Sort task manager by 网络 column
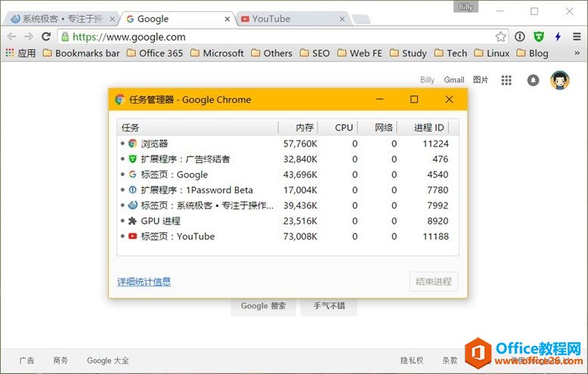Image resolution: width=588 pixels, height=374 pixels. (377, 128)
